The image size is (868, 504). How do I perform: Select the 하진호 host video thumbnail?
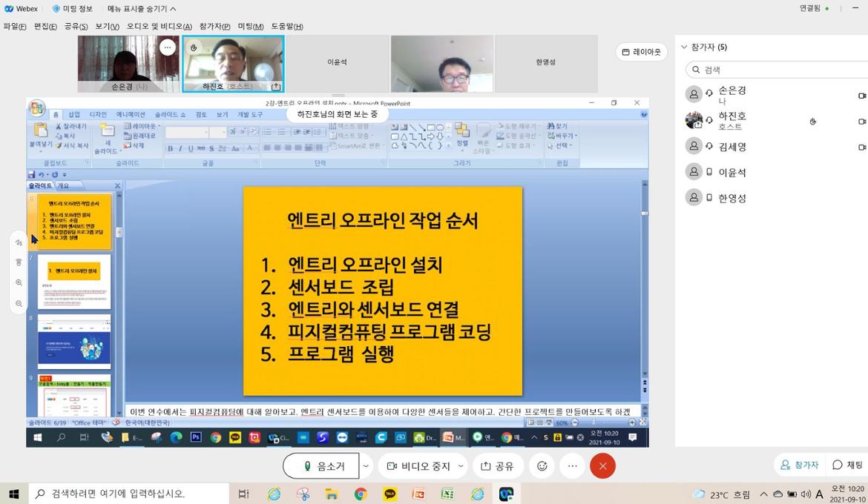click(233, 64)
